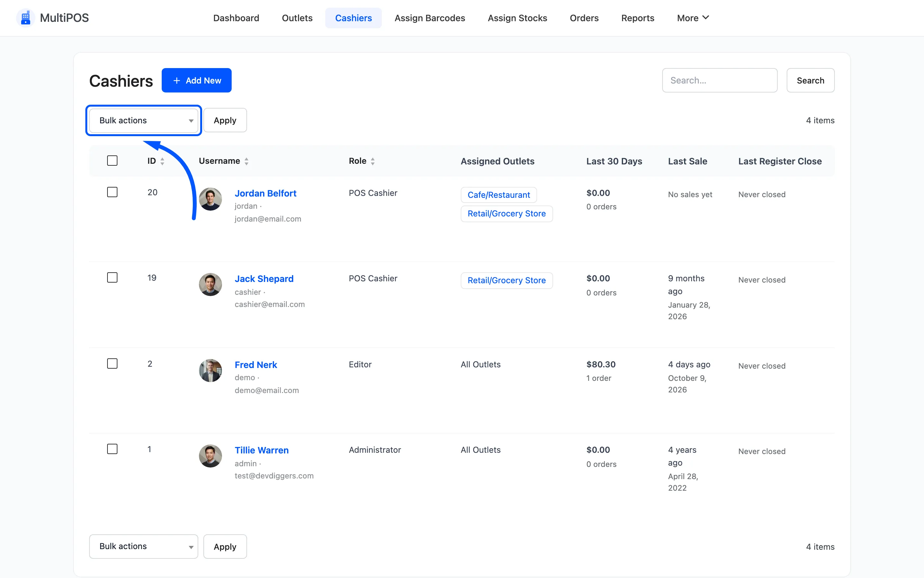Viewport: 924px width, 578px height.
Task: Click the Cafe/Restaurant outlet tag for Jordan
Action: (x=499, y=195)
